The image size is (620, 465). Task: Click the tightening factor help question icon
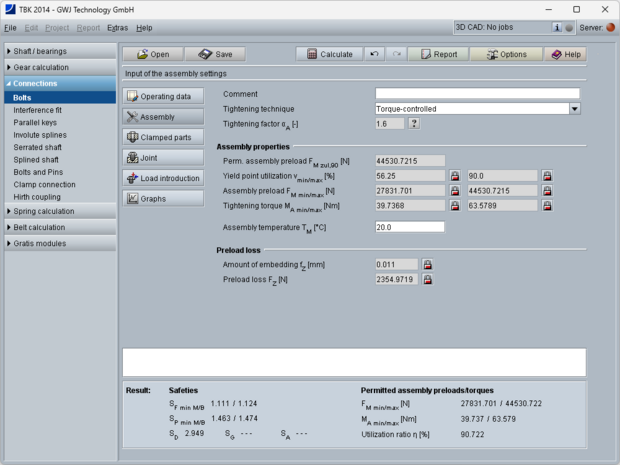click(414, 123)
